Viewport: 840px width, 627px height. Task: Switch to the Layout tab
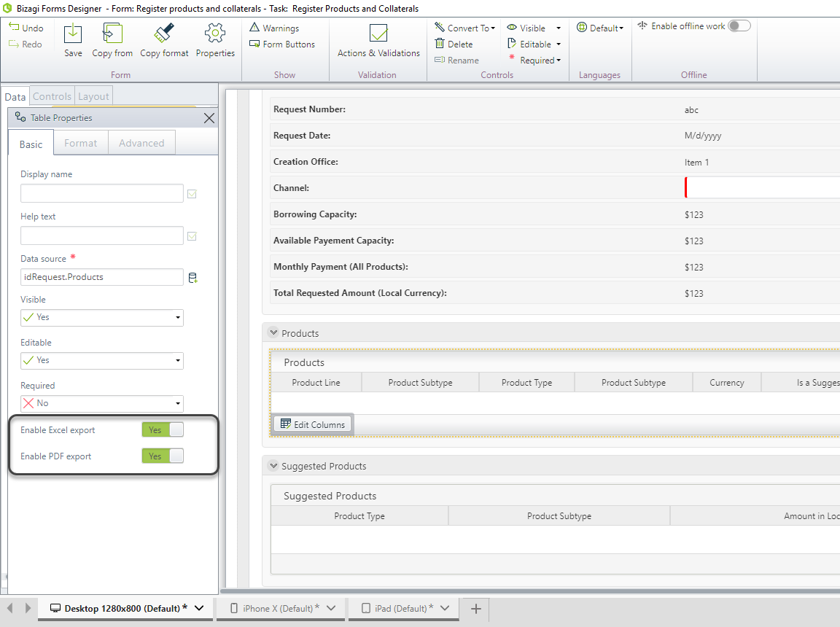(x=93, y=96)
